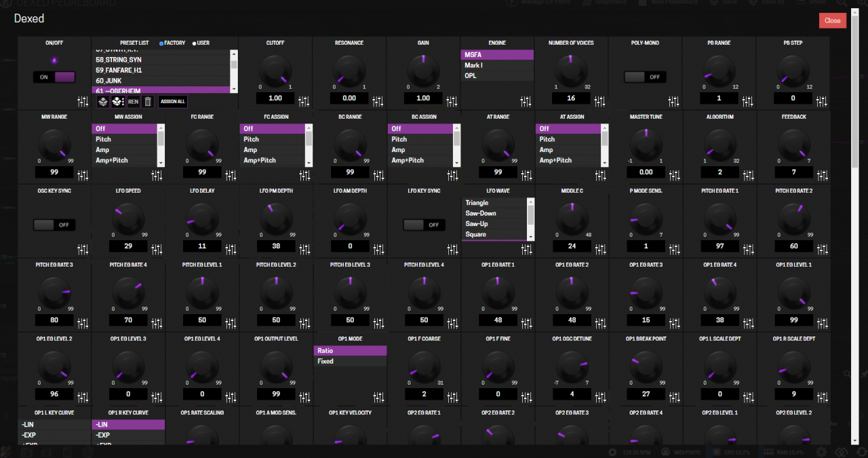Open the MW Range assign sliders icon
Screen dimensions: 868x458
pyautogui.click(x=83, y=176)
